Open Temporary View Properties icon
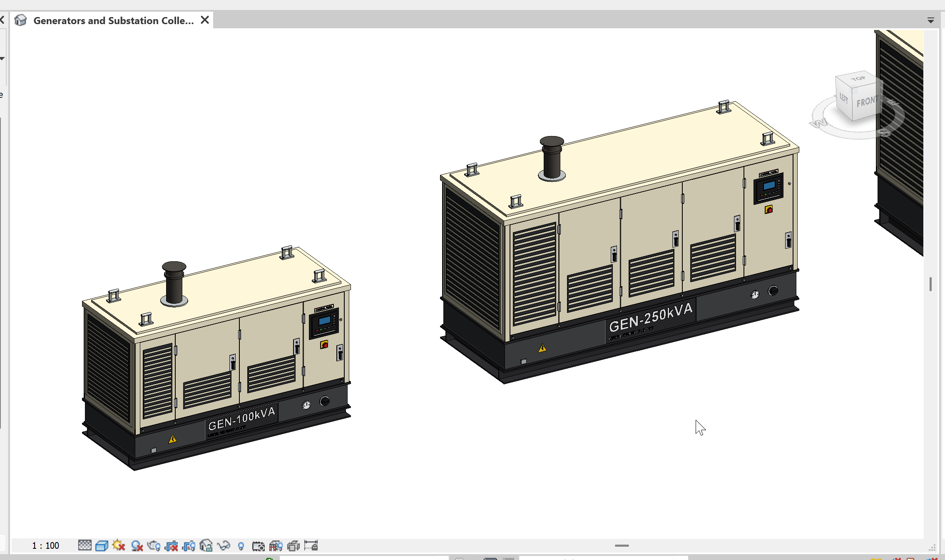Viewport: 945px width, 560px height. 258,545
